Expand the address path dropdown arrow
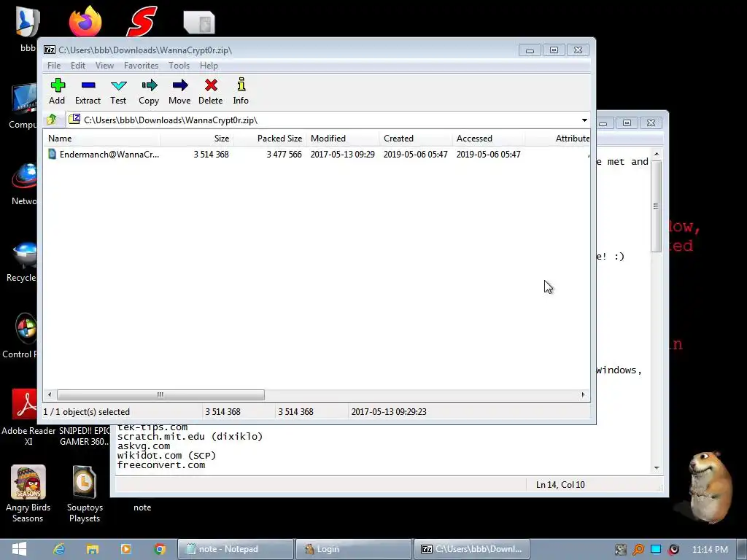747x560 pixels. (x=584, y=120)
